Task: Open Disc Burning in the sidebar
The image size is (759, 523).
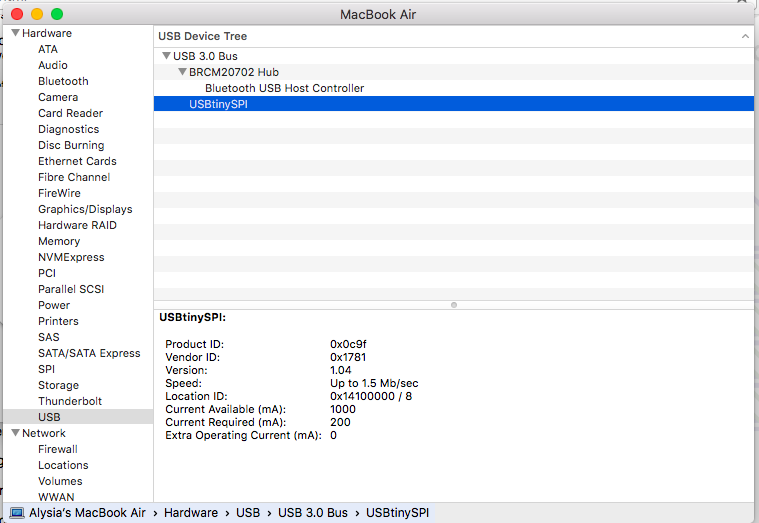Action: [71, 145]
